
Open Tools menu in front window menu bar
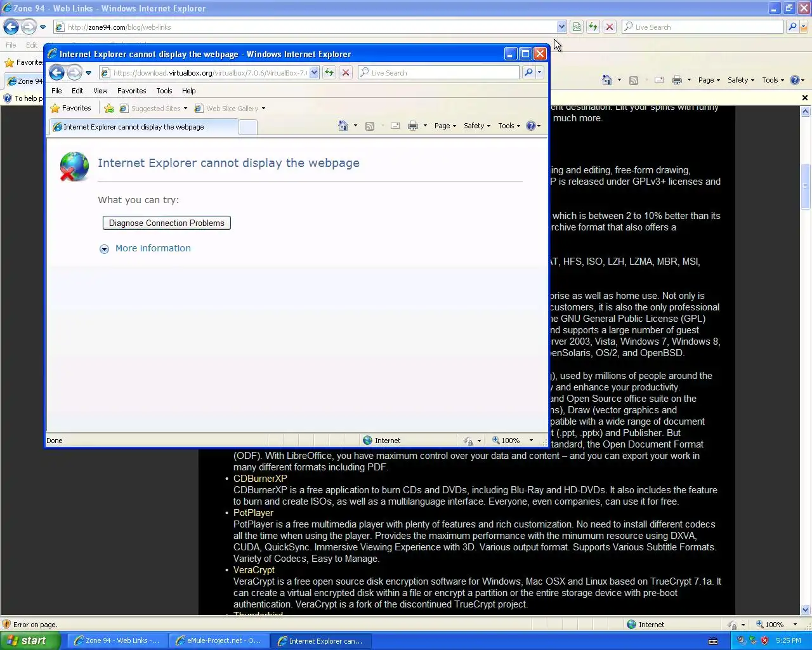pos(164,91)
